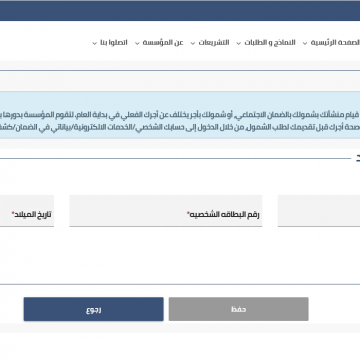Focus the رقم البطاقة الشخصية input field
The width and height of the screenshot is (360, 360).
pyautogui.click(x=166, y=211)
